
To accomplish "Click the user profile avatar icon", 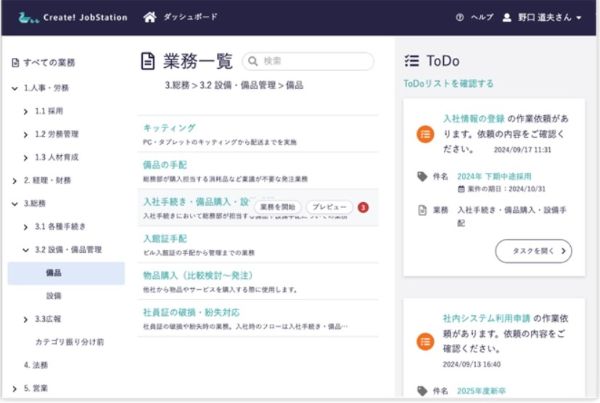I will 507,18.
